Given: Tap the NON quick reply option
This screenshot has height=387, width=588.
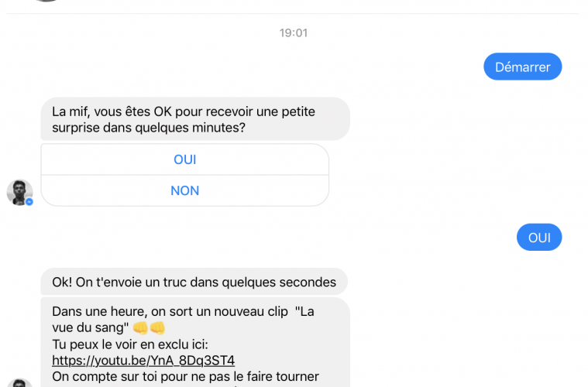Looking at the screenshot, I should click(x=184, y=190).
